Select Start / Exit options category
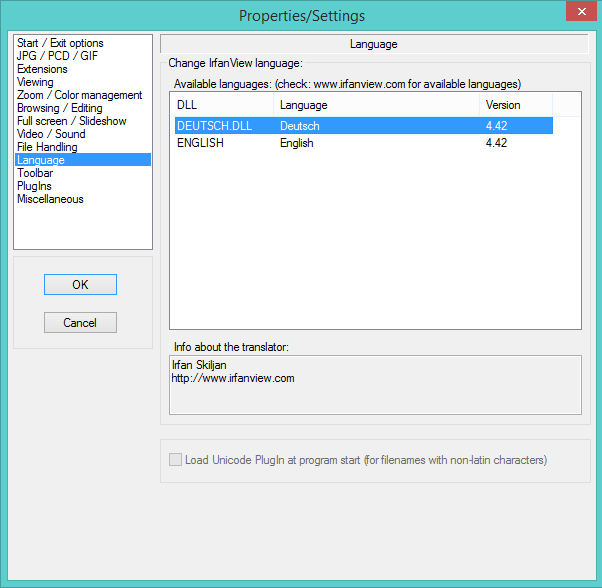The image size is (602, 588). point(60,43)
